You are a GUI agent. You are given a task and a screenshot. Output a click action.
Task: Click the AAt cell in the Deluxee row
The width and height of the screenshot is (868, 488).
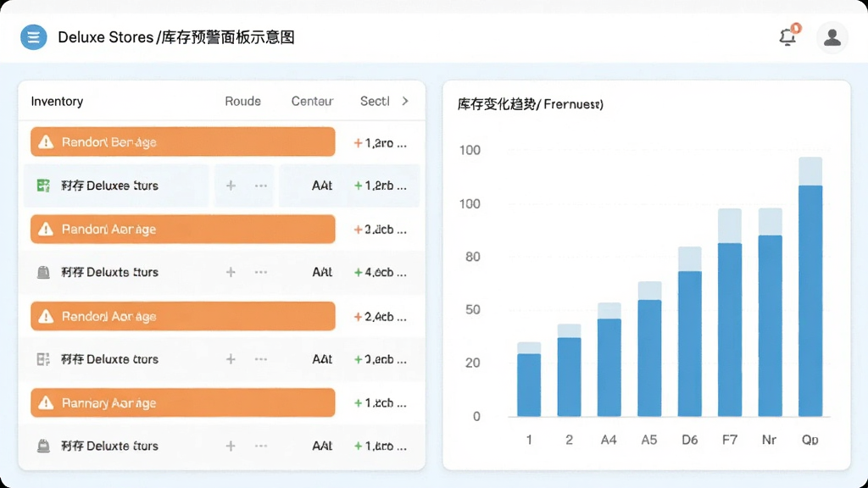322,186
